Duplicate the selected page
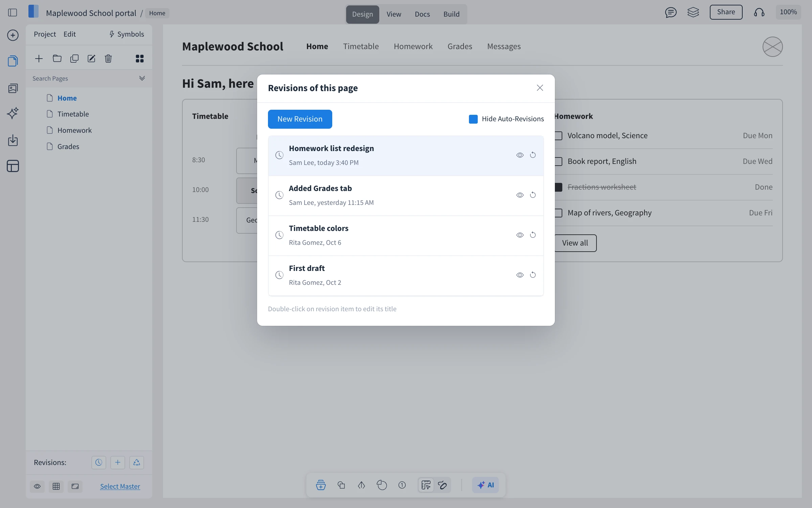Viewport: 812px width, 508px height. [x=74, y=59]
